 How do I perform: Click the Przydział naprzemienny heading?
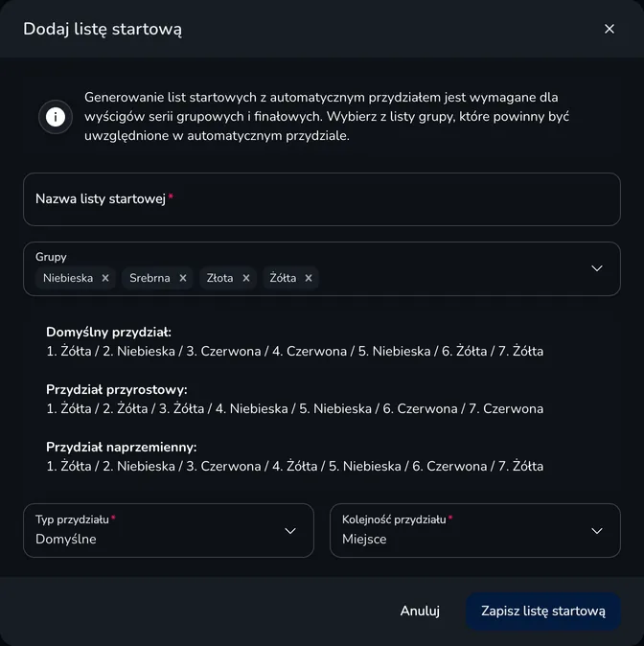tap(122, 447)
